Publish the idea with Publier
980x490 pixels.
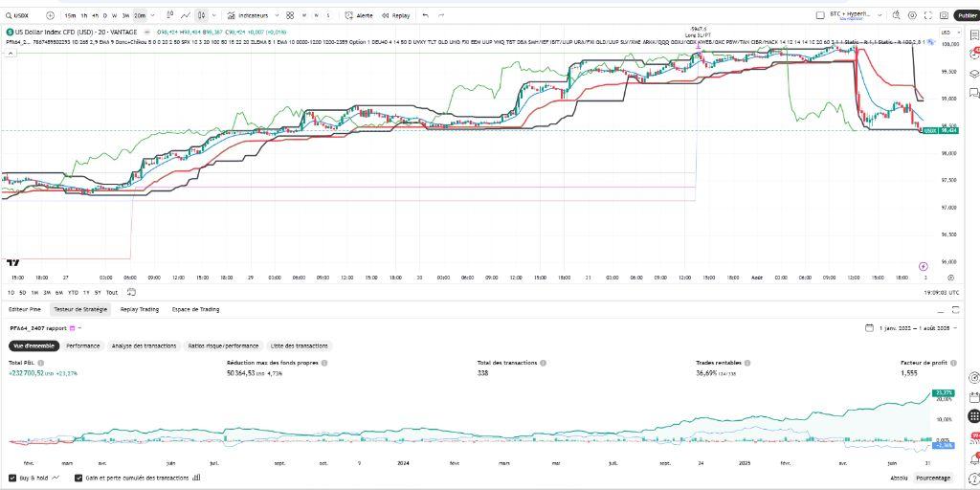pos(968,15)
